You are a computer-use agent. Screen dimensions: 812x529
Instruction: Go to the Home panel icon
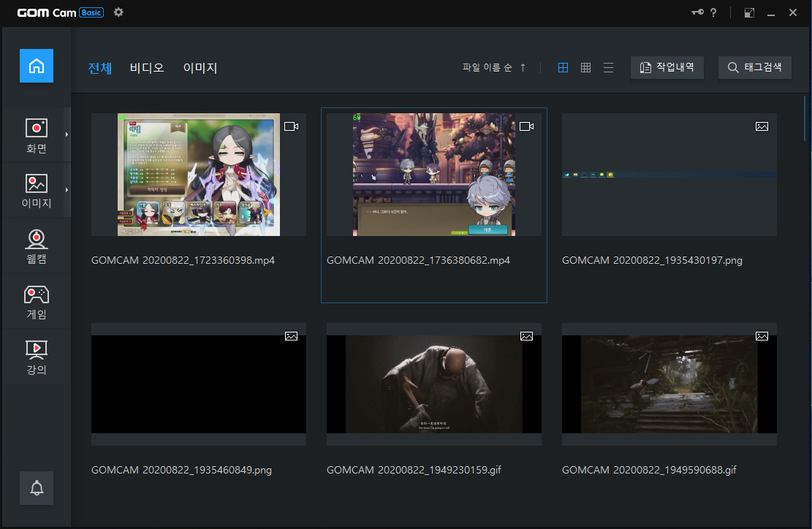pyautogui.click(x=37, y=66)
